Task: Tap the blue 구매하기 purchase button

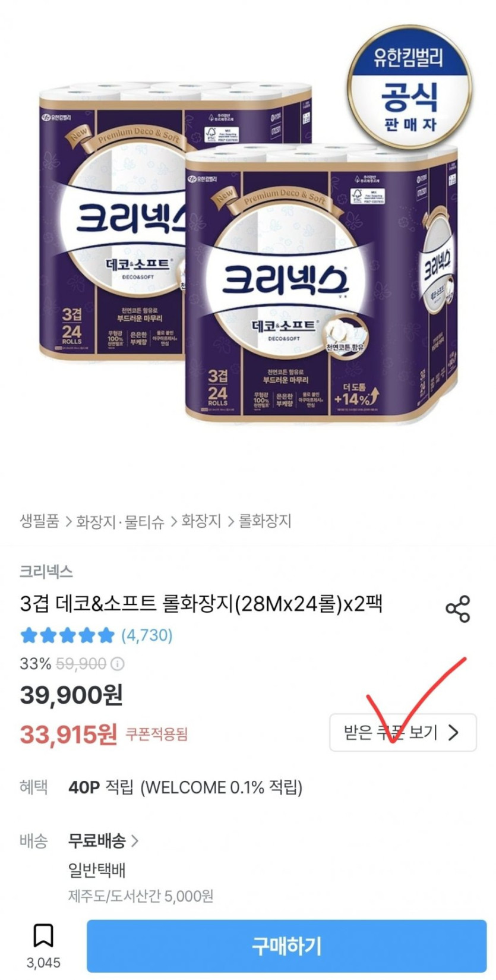Action: point(286,946)
